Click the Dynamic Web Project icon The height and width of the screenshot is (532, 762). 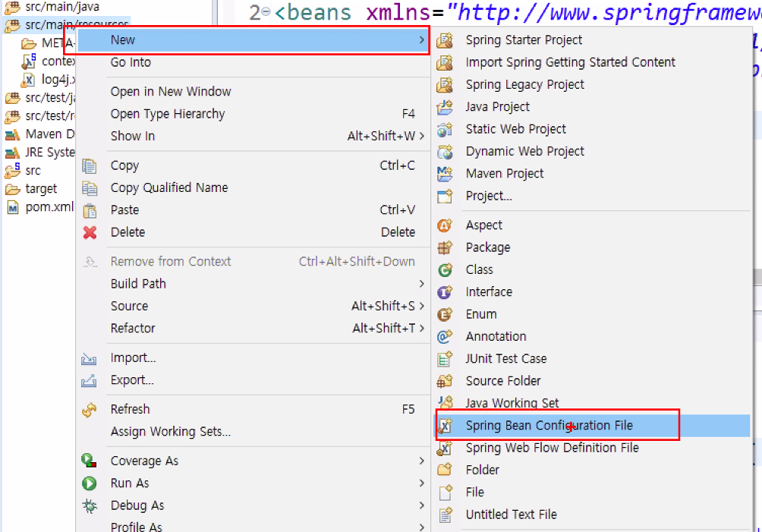[445, 152]
